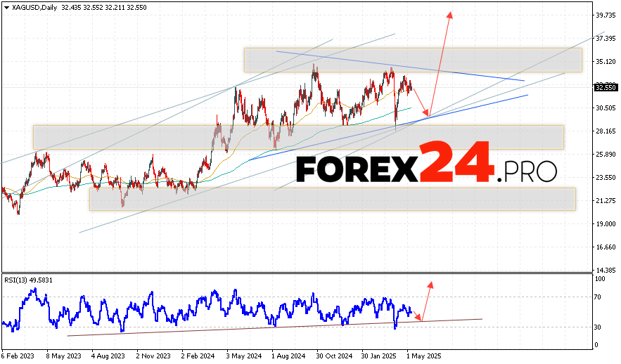The width and height of the screenshot is (621, 364).
Task: Click the 37.395 price axis label
Action: (606, 39)
